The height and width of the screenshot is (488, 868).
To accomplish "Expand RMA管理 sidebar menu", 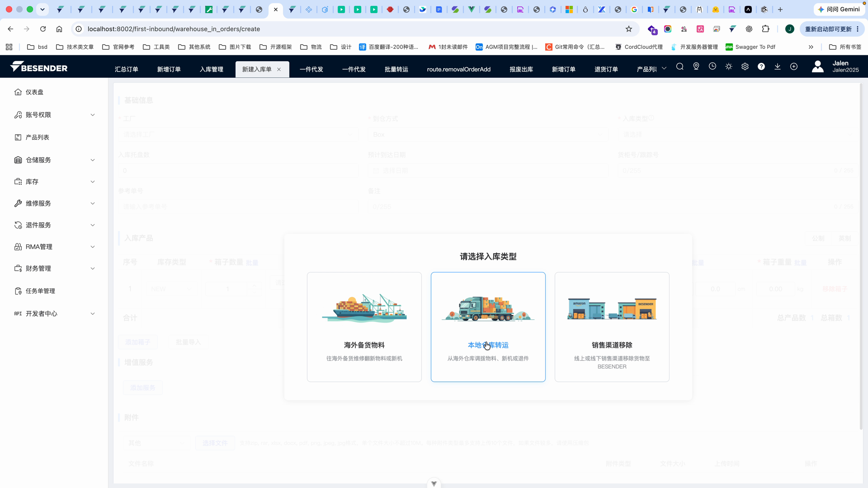I will point(54,247).
